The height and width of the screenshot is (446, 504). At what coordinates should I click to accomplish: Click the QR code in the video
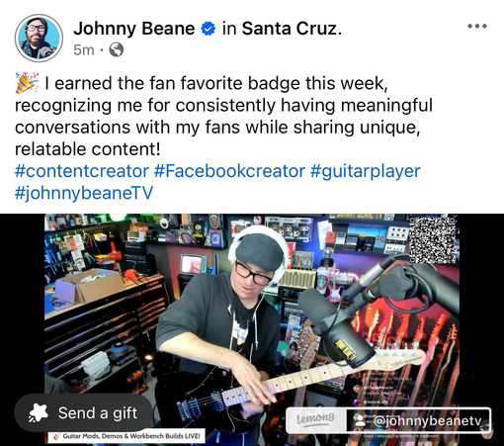click(433, 239)
